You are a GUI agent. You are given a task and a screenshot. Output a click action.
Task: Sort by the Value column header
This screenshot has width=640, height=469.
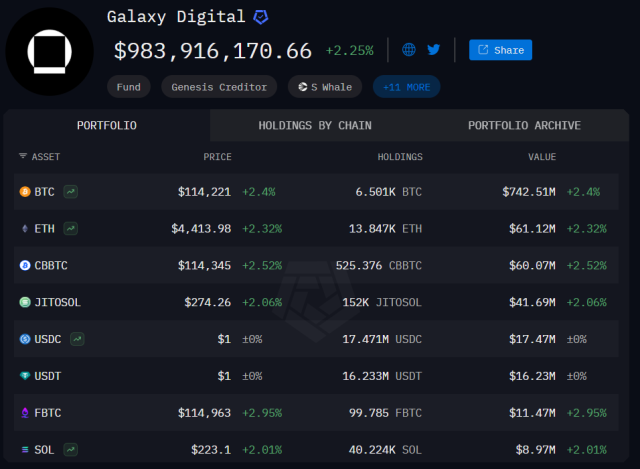pos(542,157)
